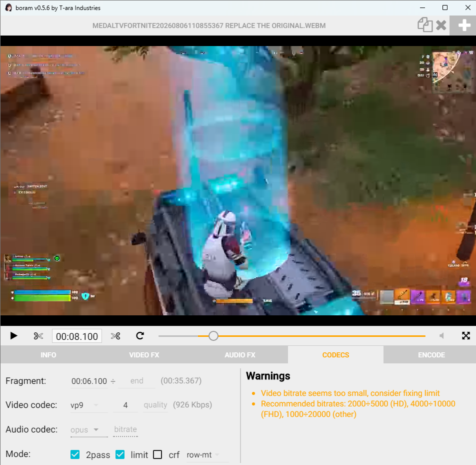Click the file name title MEDALTVFORTNITE...WEBM
The height and width of the screenshot is (465, 476).
point(209,26)
